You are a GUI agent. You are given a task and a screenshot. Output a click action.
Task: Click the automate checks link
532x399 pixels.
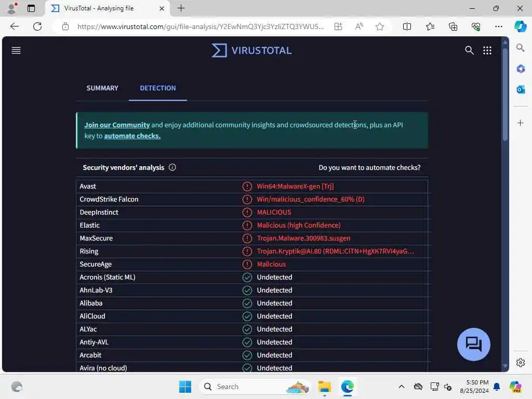[132, 136]
